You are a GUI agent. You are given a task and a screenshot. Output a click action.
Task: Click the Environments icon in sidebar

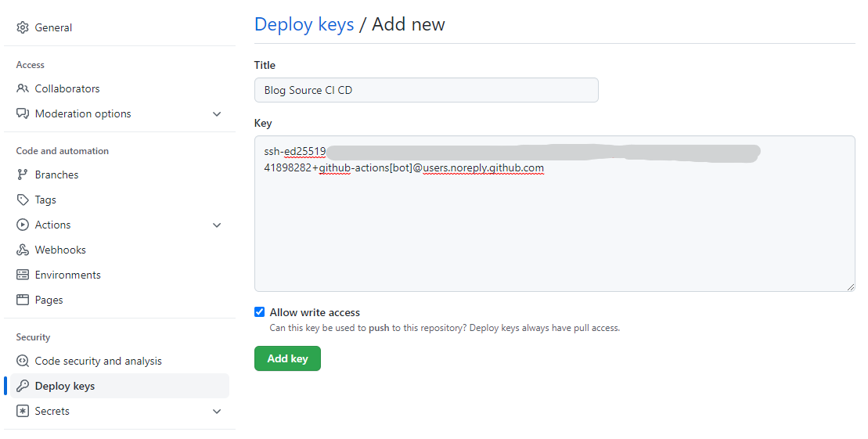pos(23,275)
